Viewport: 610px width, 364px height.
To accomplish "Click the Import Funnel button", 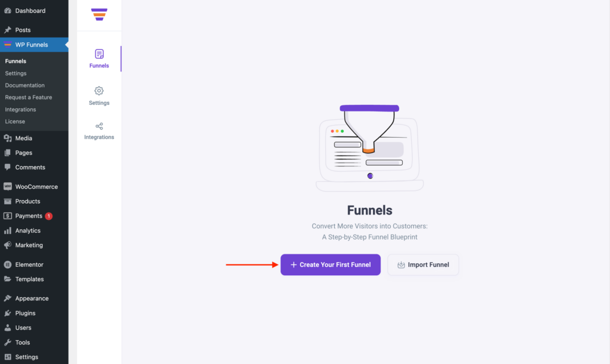I will pos(423,265).
